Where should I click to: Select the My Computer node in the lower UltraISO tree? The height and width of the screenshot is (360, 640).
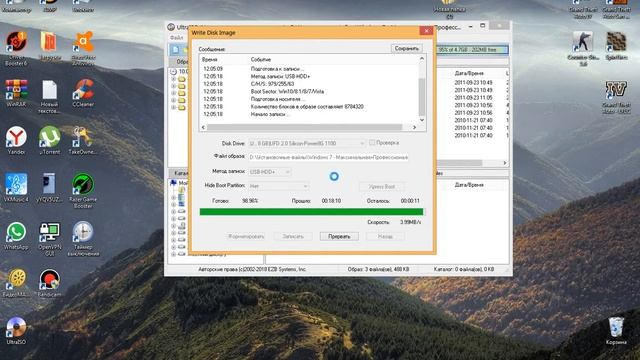pos(178,183)
